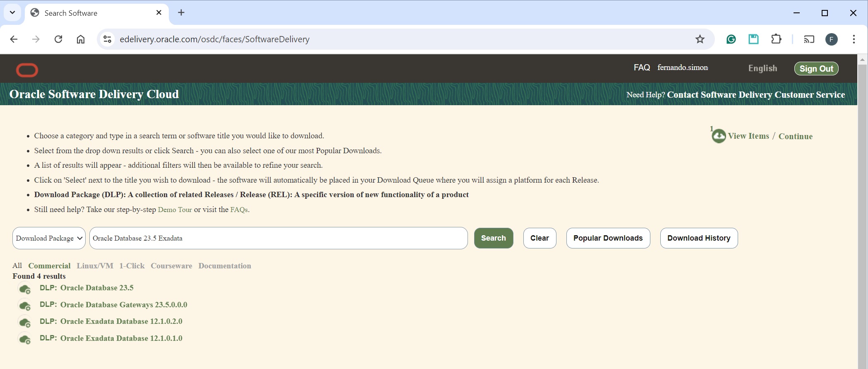The width and height of the screenshot is (868, 369).
Task: Select the Search Software browser tab
Action: click(x=97, y=14)
